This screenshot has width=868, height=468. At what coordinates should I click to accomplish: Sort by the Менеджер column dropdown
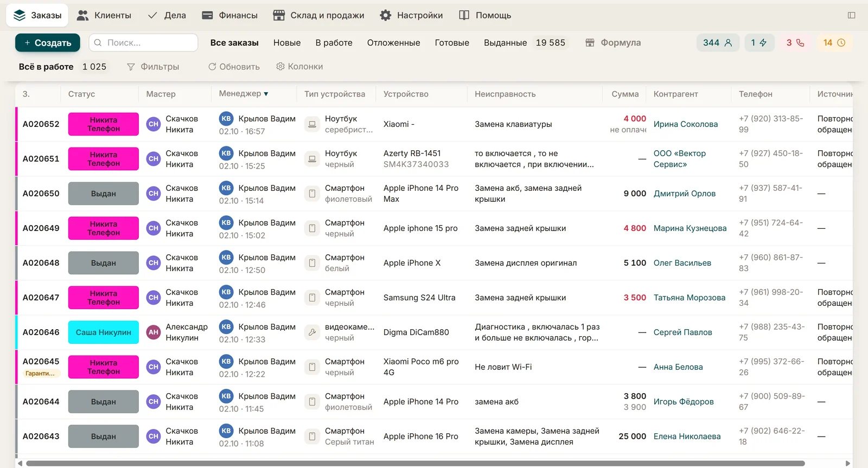pyautogui.click(x=244, y=94)
